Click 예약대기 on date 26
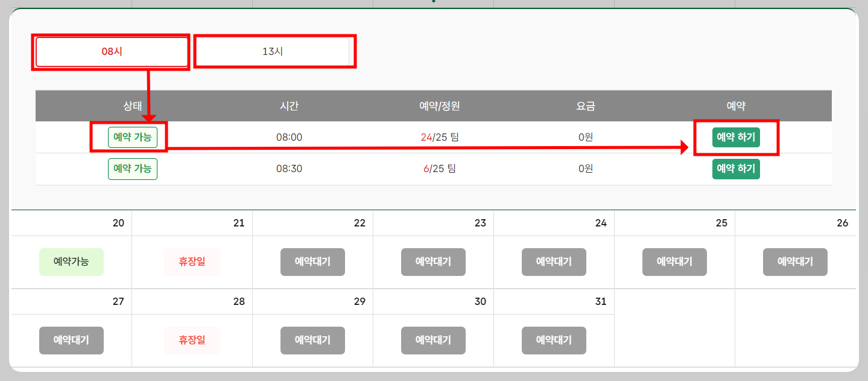The height and width of the screenshot is (381, 868). click(x=795, y=261)
